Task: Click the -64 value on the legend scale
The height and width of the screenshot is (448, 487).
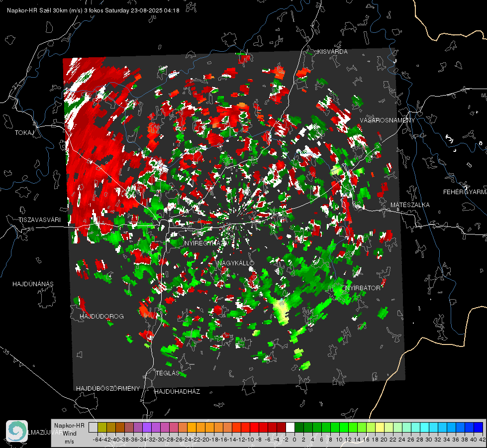Action: [x=97, y=440]
